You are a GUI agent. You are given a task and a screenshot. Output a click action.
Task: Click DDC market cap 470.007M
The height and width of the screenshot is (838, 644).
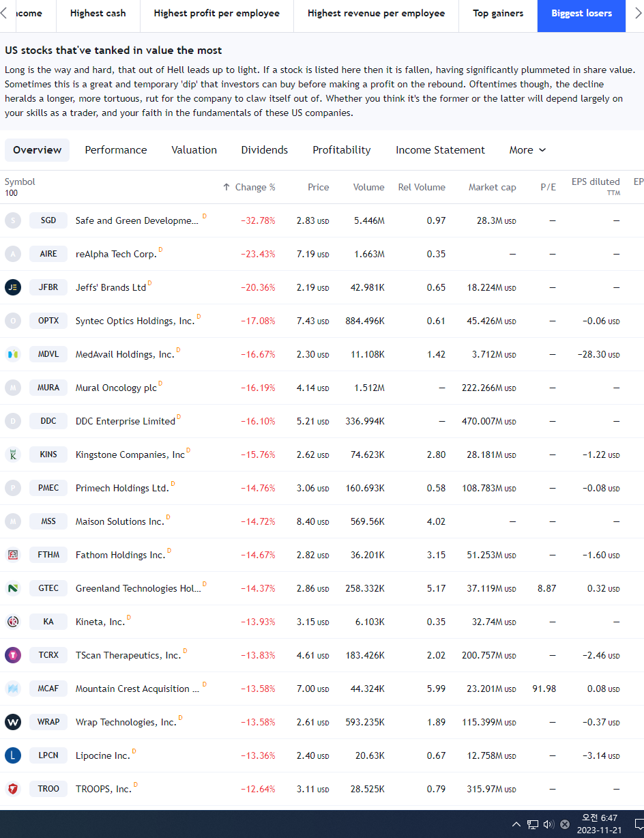tap(488, 421)
